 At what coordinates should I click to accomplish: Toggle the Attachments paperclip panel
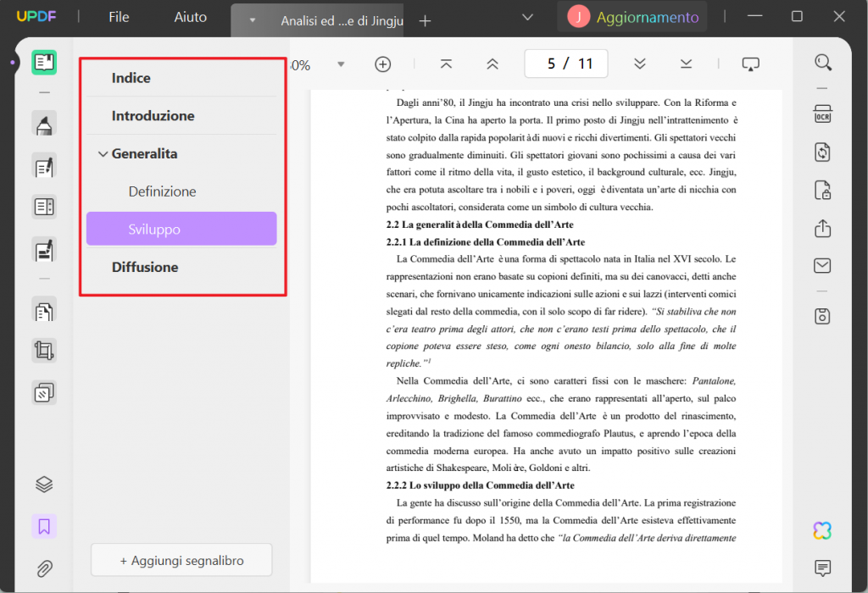44,568
